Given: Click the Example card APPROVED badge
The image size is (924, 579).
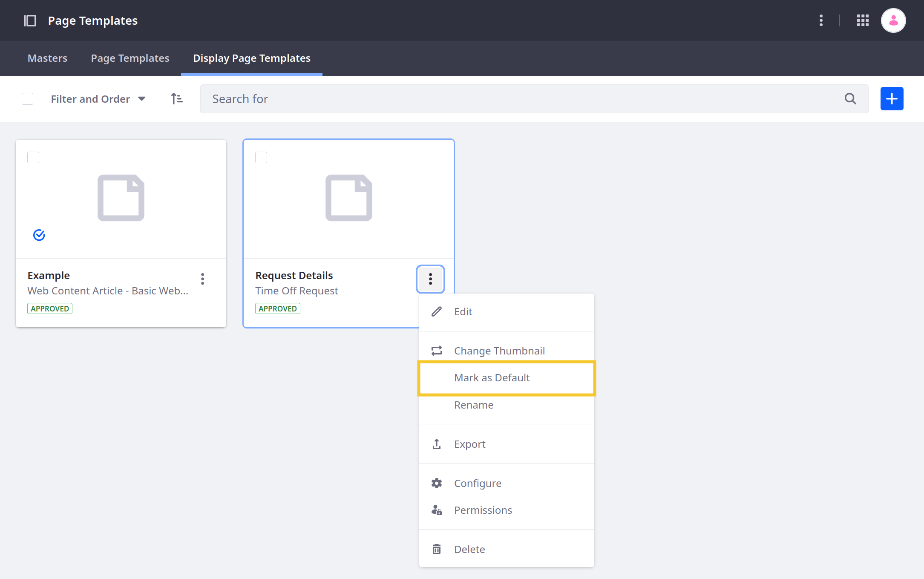Looking at the screenshot, I should click(x=50, y=308).
